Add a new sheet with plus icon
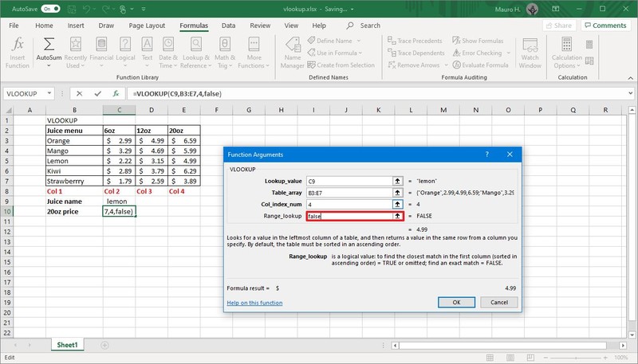The image size is (638, 364). (104, 346)
